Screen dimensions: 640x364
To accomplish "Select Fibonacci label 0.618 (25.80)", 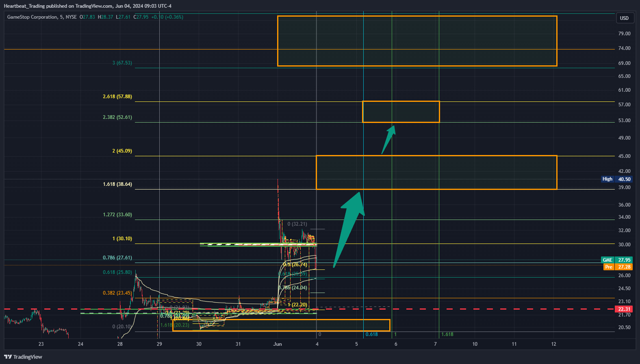I will click(117, 272).
